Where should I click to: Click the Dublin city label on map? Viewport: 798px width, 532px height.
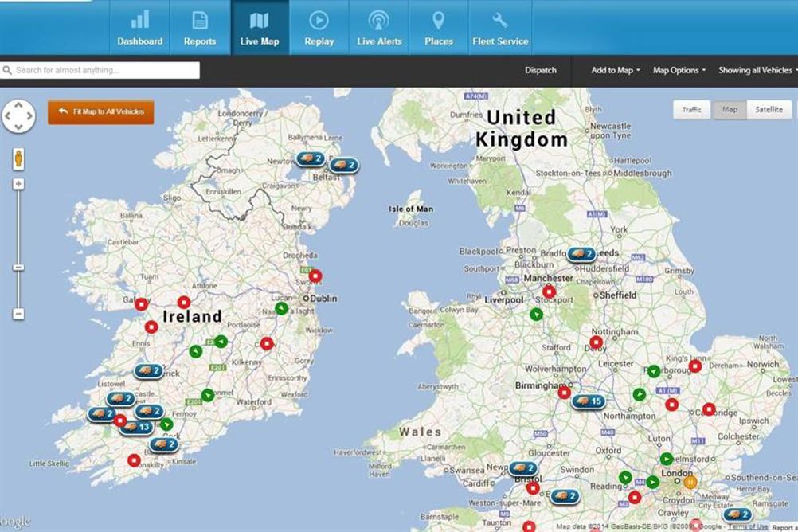[323, 299]
